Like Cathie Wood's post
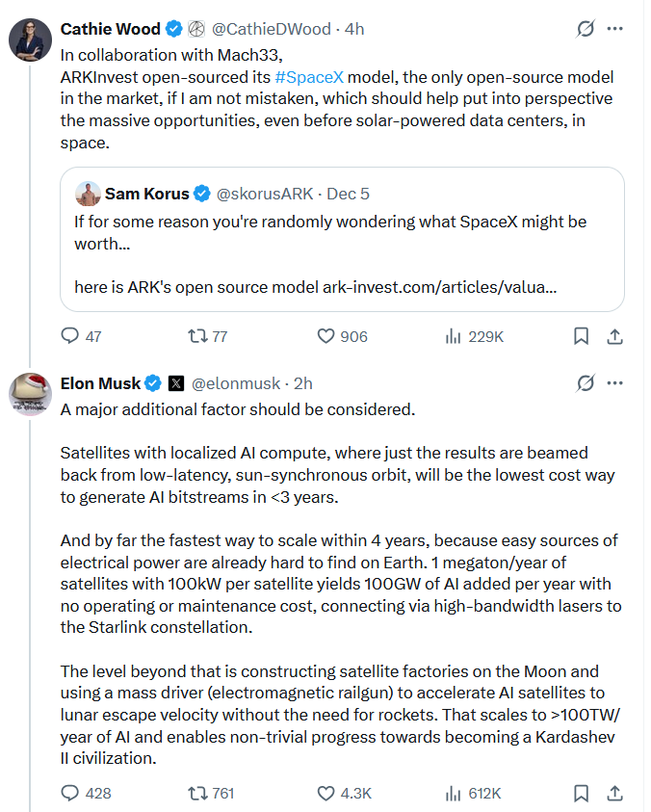This screenshot has width=651, height=812. (325, 336)
